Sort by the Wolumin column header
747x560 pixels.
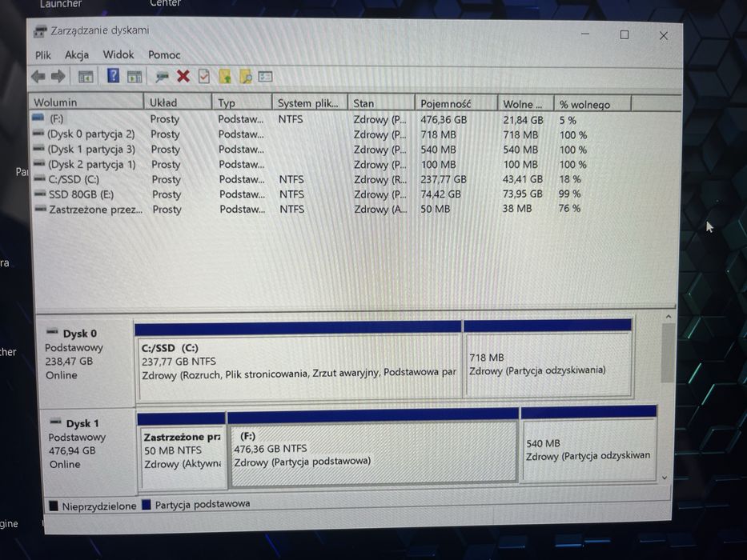(86, 102)
